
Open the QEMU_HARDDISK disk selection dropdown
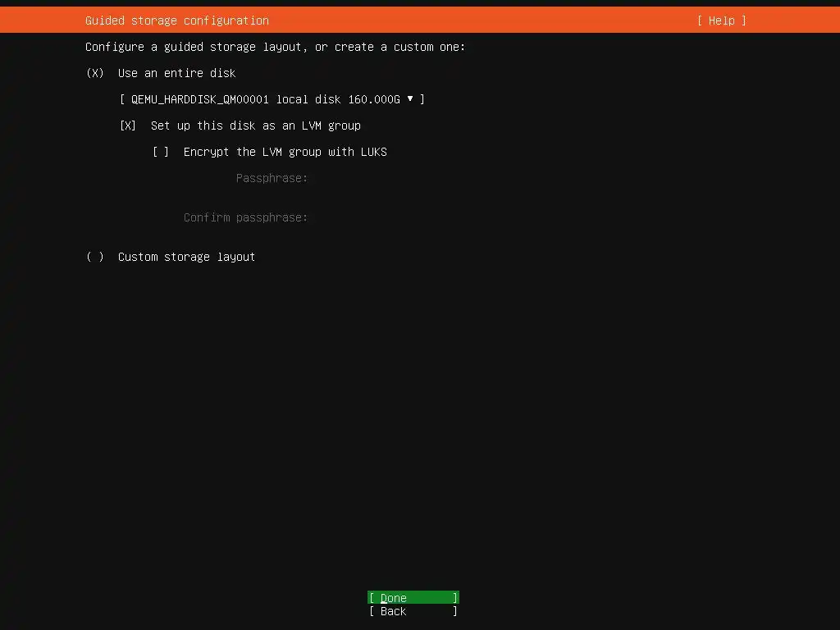tap(272, 99)
